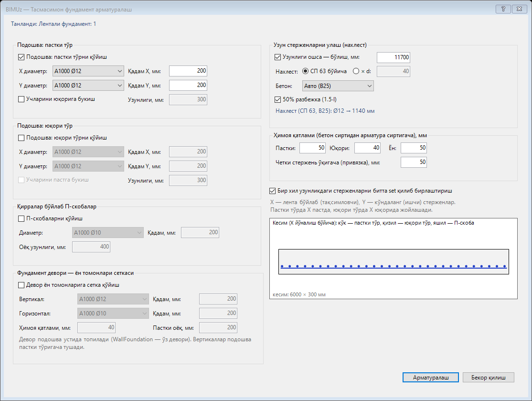Viewport: 532px width, 401px height.
Task: Click Қадам X field in пастки тўр group
Action: click(x=188, y=71)
